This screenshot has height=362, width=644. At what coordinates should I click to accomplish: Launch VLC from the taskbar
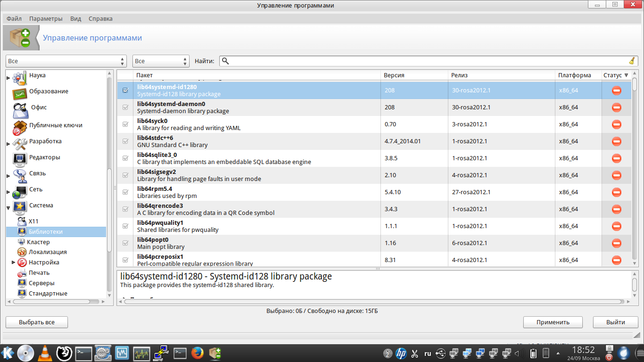pos(45,353)
